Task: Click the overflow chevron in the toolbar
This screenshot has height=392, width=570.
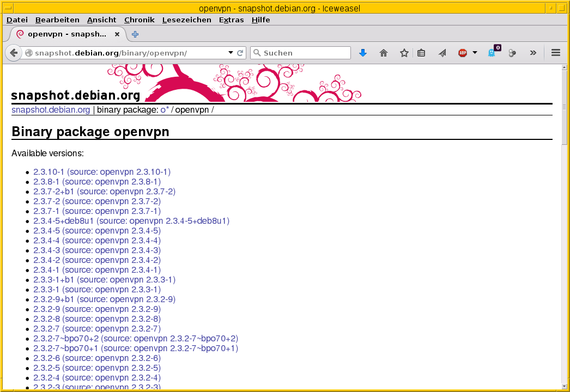Action: pos(533,53)
